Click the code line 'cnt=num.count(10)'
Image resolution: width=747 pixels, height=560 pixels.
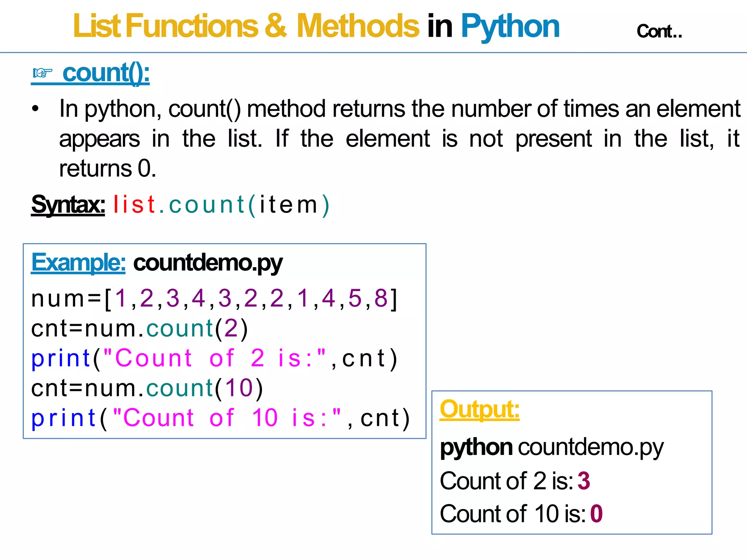point(147,388)
